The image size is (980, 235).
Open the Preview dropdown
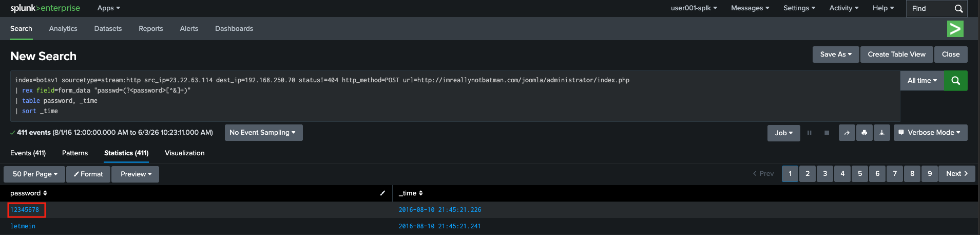[136, 174]
